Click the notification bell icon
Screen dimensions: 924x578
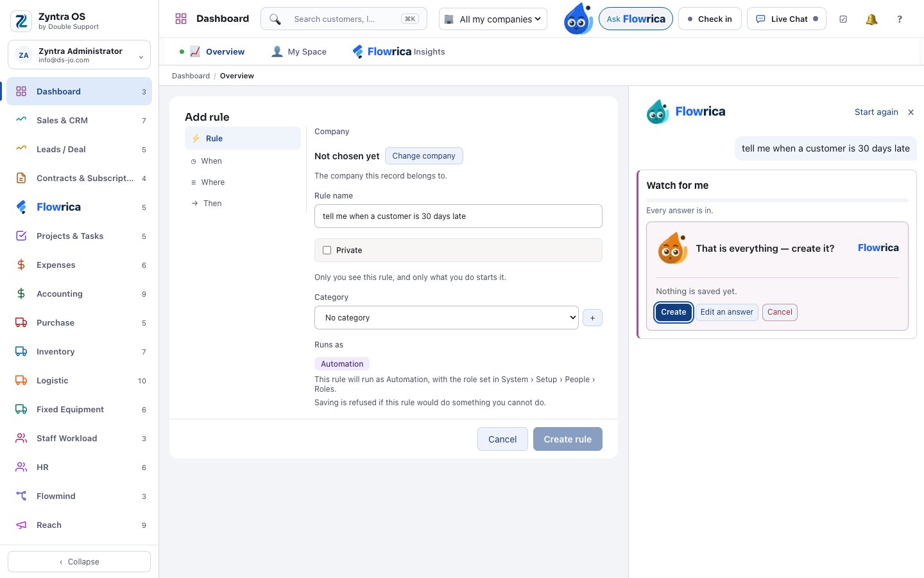[871, 19]
